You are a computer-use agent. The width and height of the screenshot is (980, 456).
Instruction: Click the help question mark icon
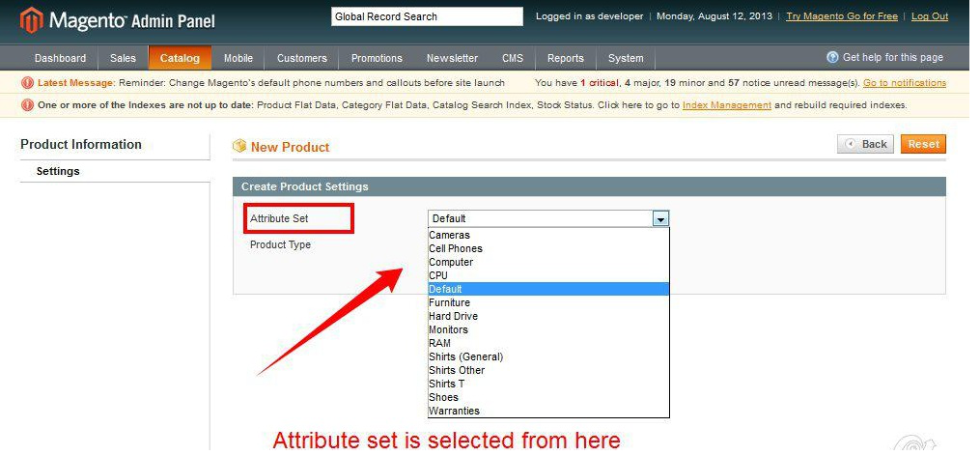point(832,58)
